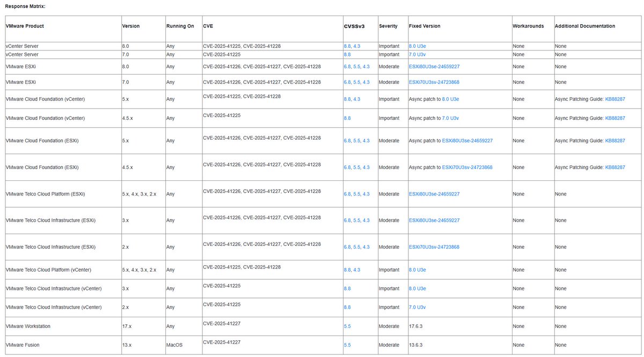Viewport: 644px width, 357px height.
Task: Open 7.0 U3v async patch for Cloud Foundation (vCenter) 4.5.x
Action: click(450, 118)
